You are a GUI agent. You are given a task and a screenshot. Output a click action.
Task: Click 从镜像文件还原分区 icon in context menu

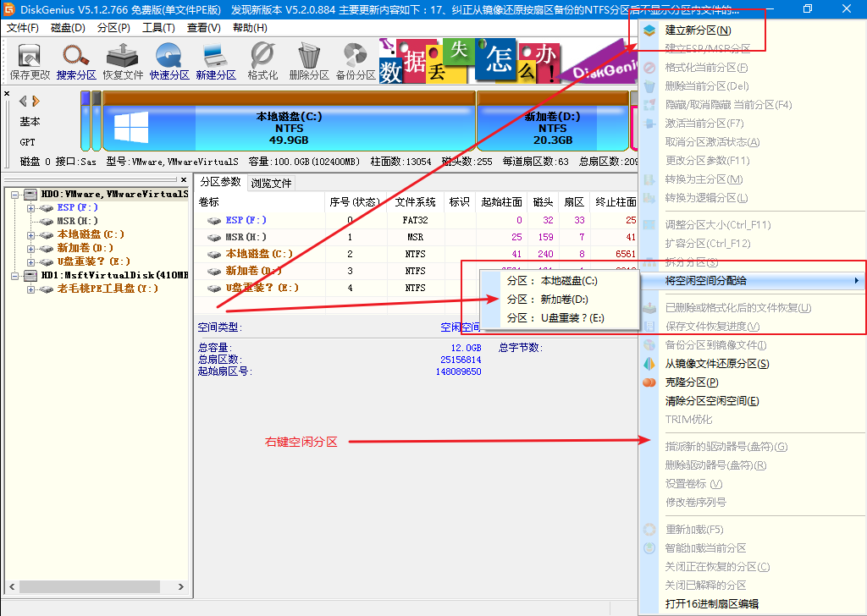pos(649,364)
